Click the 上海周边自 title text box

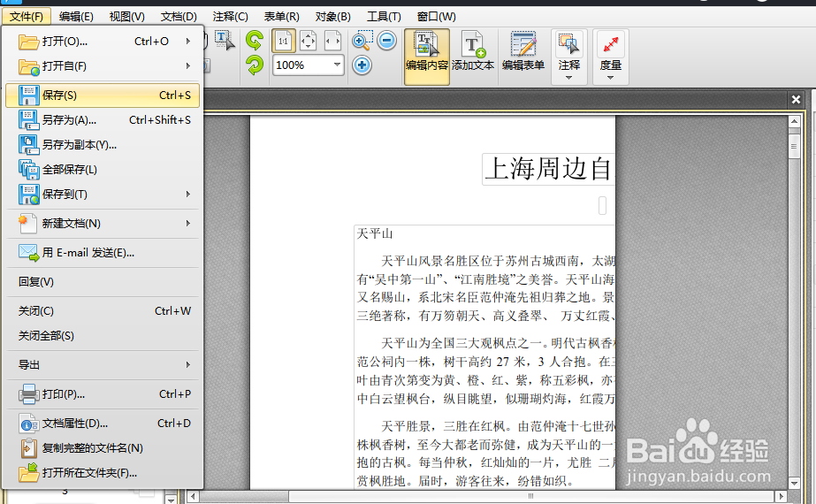pos(548,169)
